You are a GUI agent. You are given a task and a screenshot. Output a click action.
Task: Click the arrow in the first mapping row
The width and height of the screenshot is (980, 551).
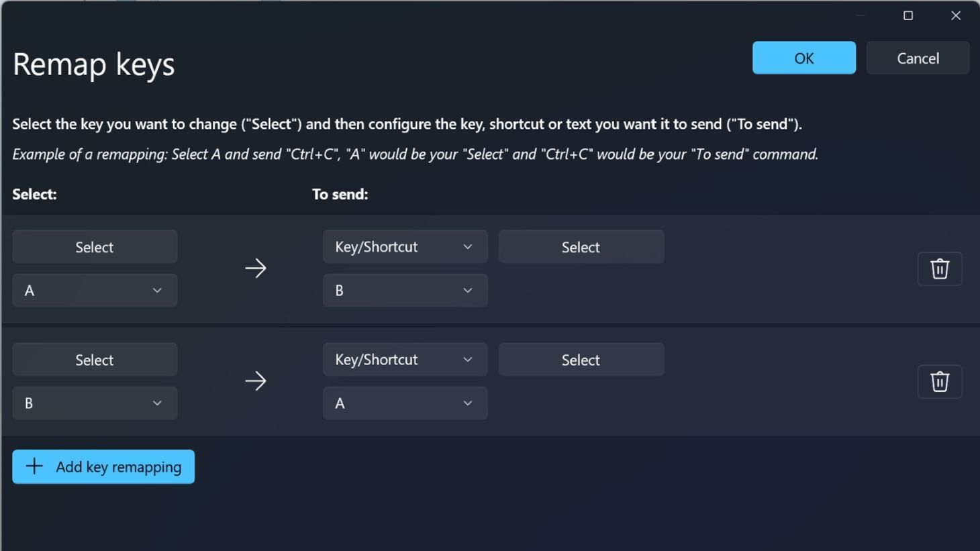(256, 268)
